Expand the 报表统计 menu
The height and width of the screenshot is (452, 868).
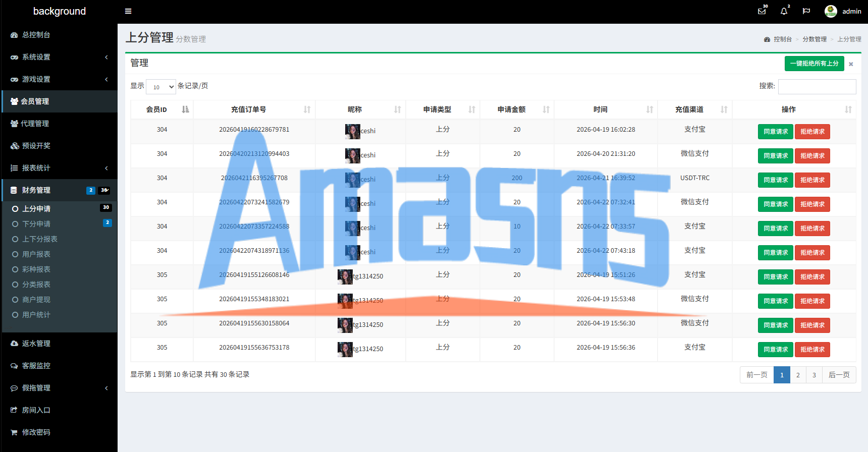60,168
